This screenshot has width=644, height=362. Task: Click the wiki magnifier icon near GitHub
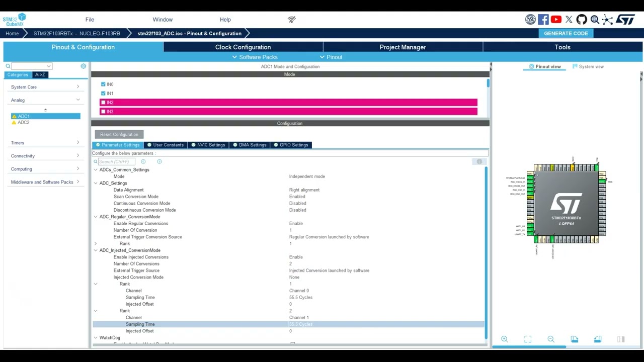click(595, 20)
